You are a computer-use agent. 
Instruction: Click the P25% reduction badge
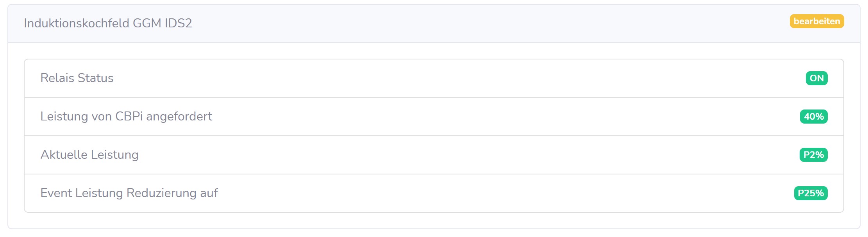tap(811, 193)
